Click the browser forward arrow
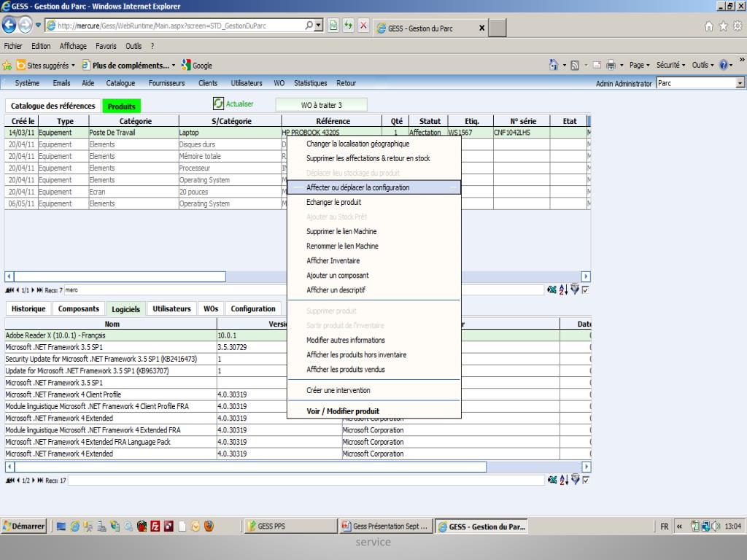Screen dimensions: 747x560 tap(25, 26)
